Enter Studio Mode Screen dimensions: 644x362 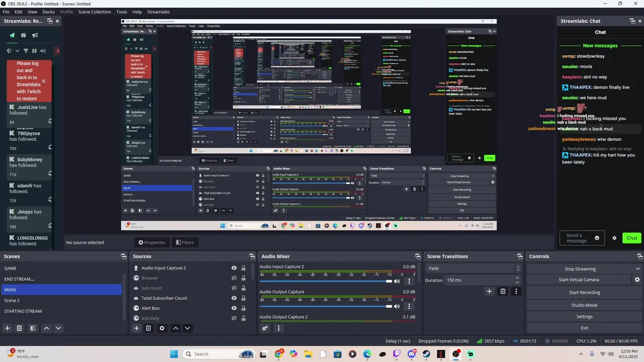[x=584, y=305]
